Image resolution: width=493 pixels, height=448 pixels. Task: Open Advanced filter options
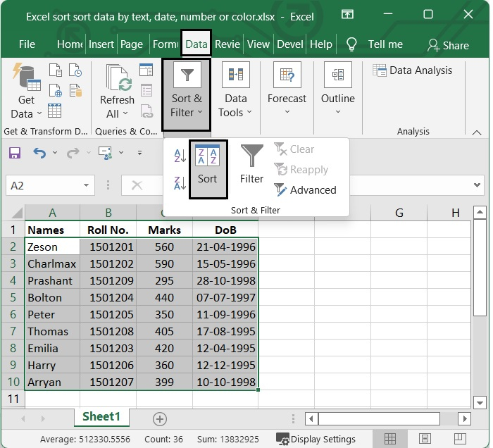point(305,190)
